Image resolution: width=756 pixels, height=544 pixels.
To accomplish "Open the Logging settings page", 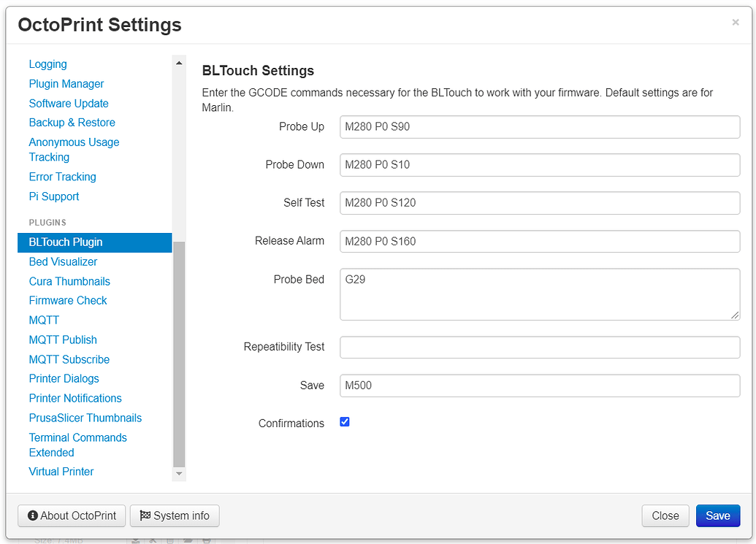I will click(x=47, y=64).
